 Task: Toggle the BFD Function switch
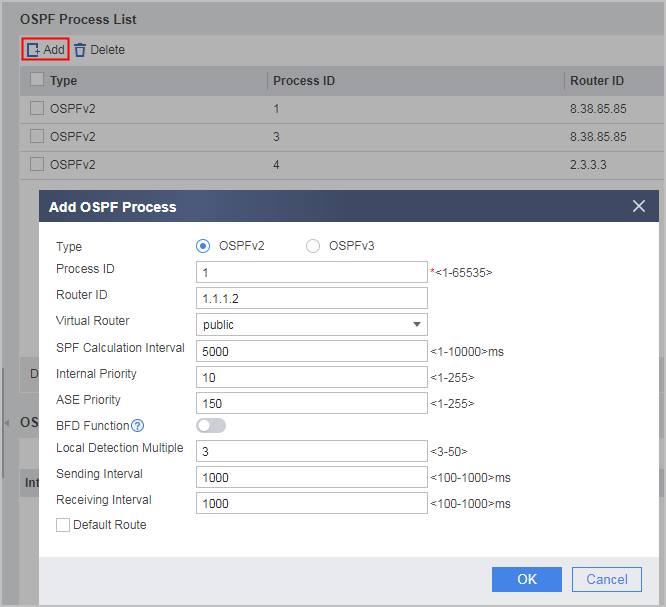click(x=211, y=425)
